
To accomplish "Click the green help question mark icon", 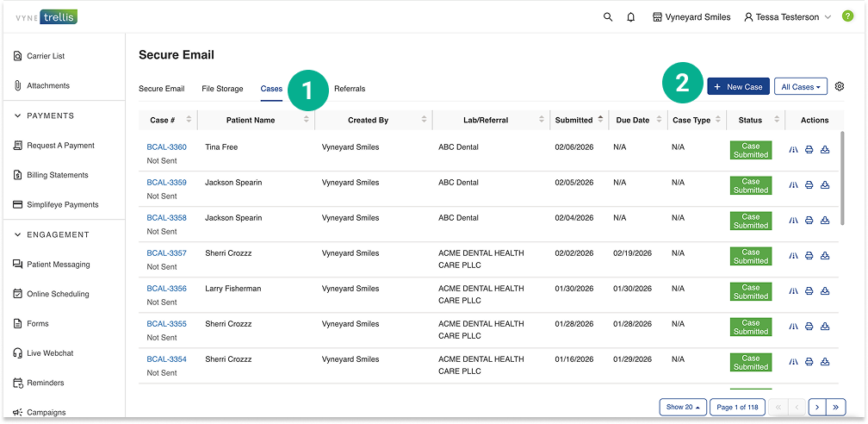I will (x=847, y=16).
